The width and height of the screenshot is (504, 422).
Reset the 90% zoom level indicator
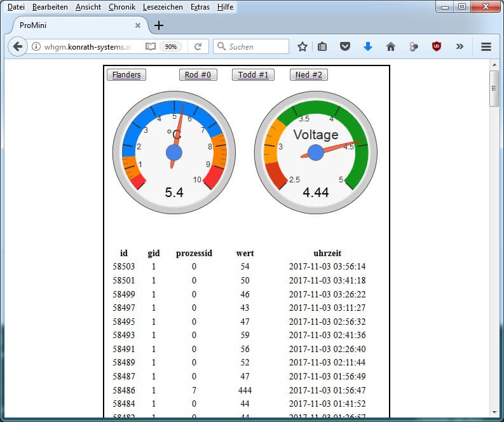(170, 46)
